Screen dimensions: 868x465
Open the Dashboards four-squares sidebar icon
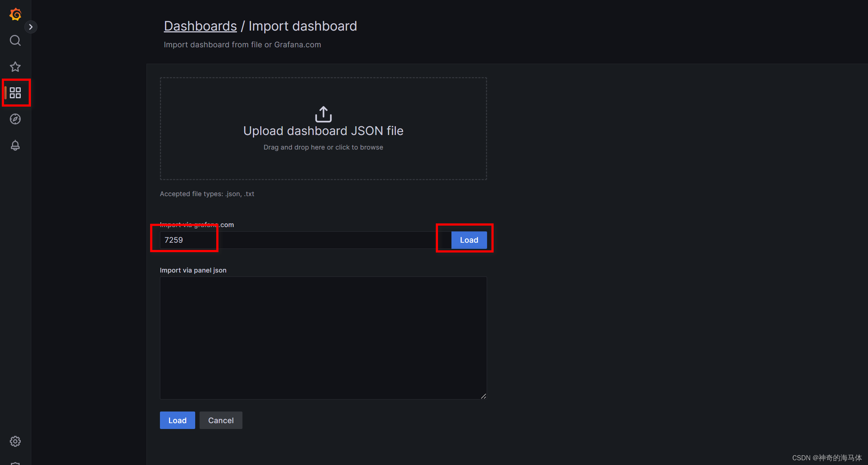(15, 93)
